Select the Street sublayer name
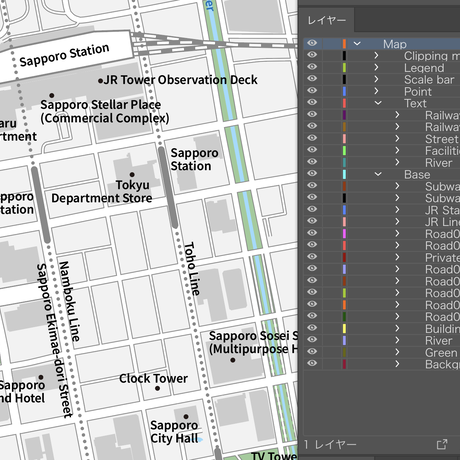Viewport: 460px width, 460px height. tap(442, 139)
